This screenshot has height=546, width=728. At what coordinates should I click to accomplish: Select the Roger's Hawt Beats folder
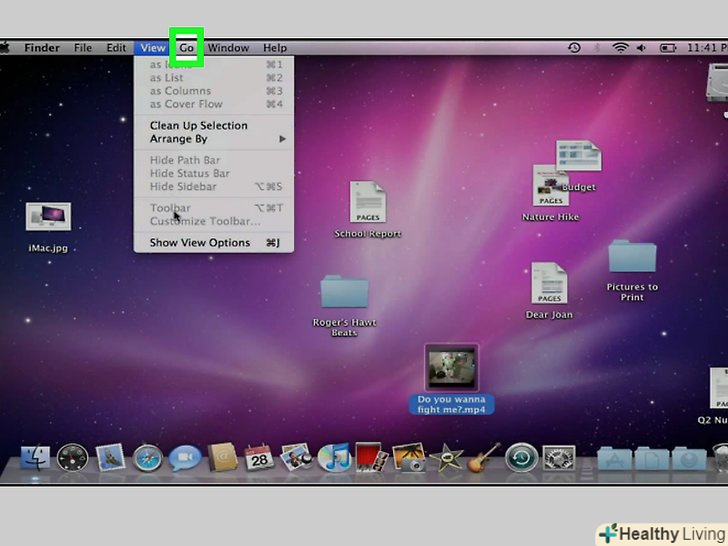coord(344,293)
